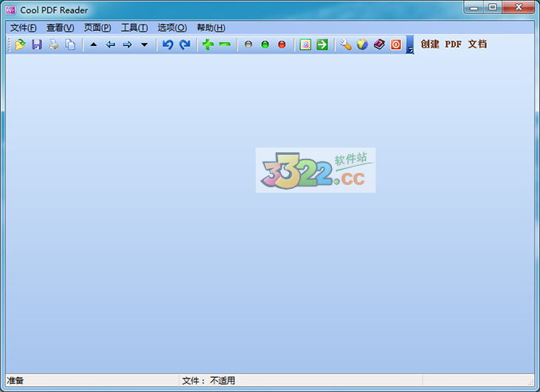The image size is (540, 392).
Task: Open help with the purple book icon
Action: point(379,44)
